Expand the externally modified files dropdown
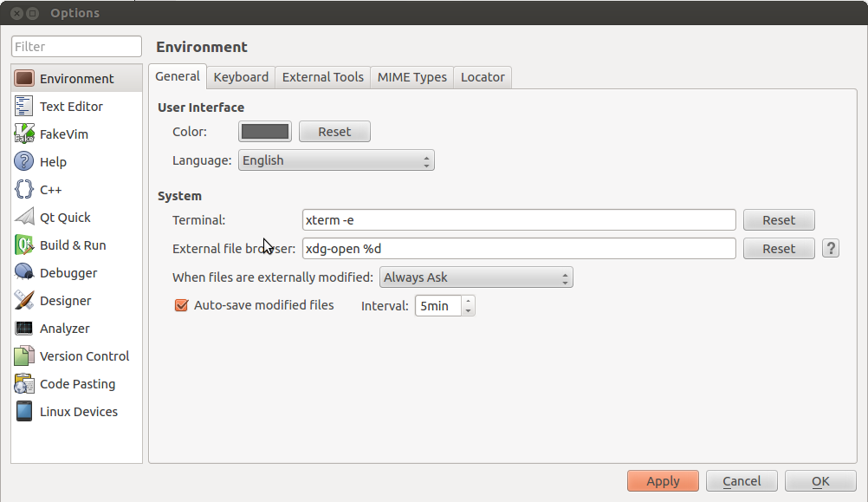This screenshot has width=868, height=502. (476, 277)
